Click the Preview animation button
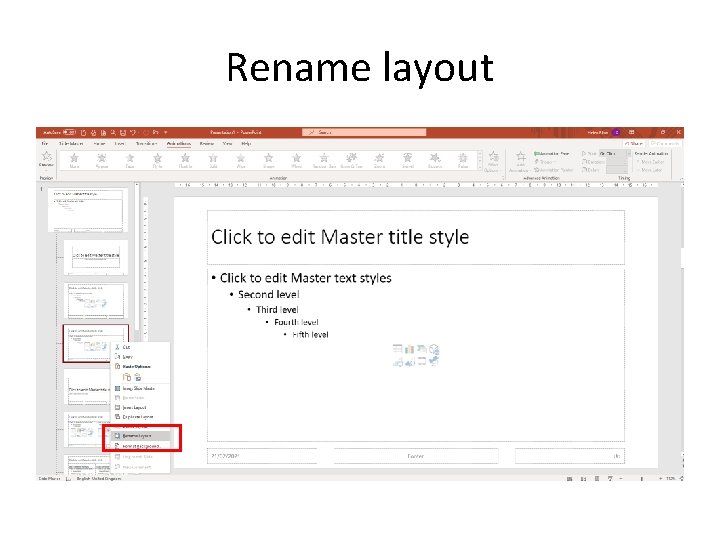Viewport: 720px width, 540px height. 46,159
